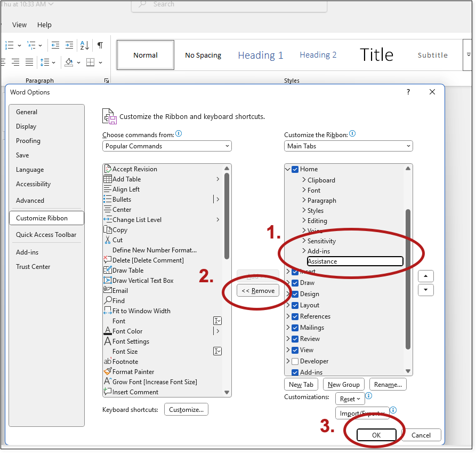Screen dimensions: 476x453
Task: Click the Increase Indent icon
Action: click(x=69, y=45)
